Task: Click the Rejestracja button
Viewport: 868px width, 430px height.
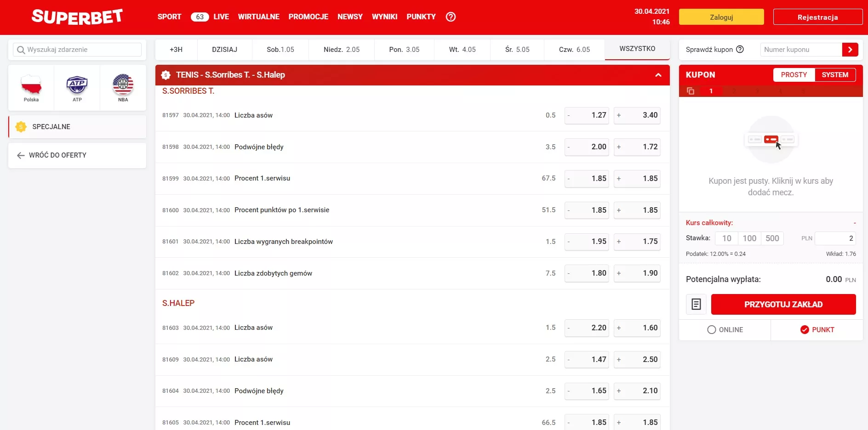Action: [817, 17]
